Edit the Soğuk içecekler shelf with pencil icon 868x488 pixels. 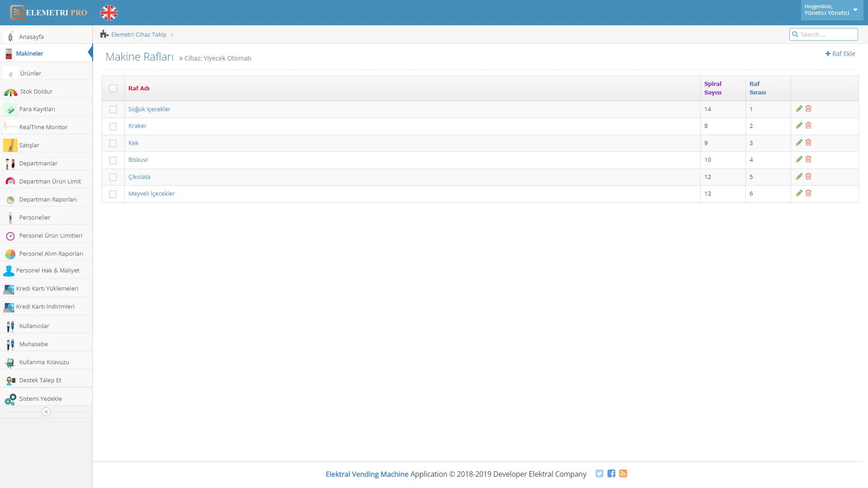799,108
